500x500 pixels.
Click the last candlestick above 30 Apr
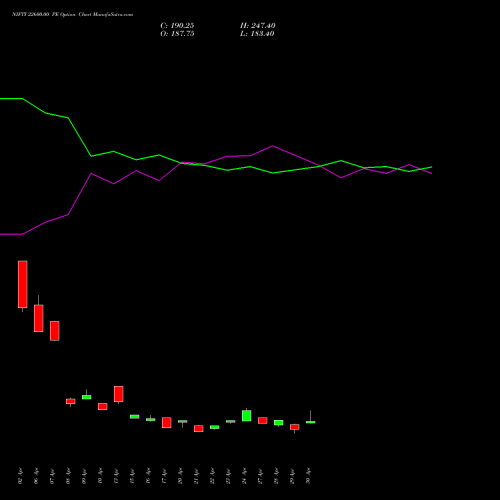(311, 421)
